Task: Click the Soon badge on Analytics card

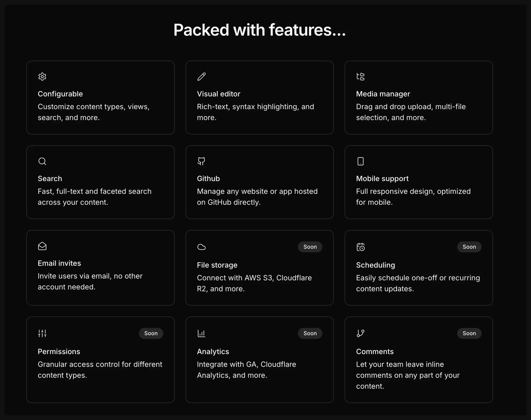Action: click(310, 333)
